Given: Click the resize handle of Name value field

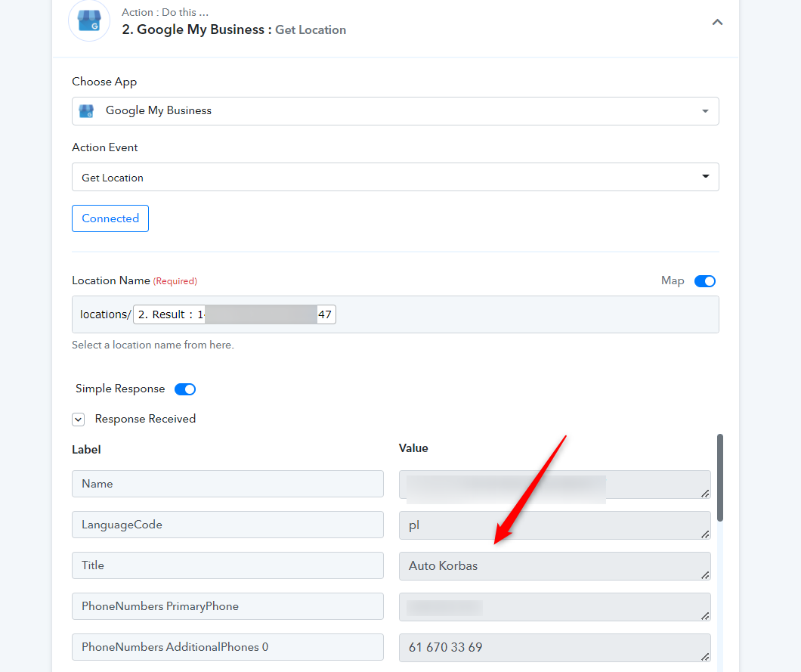Looking at the screenshot, I should (705, 493).
